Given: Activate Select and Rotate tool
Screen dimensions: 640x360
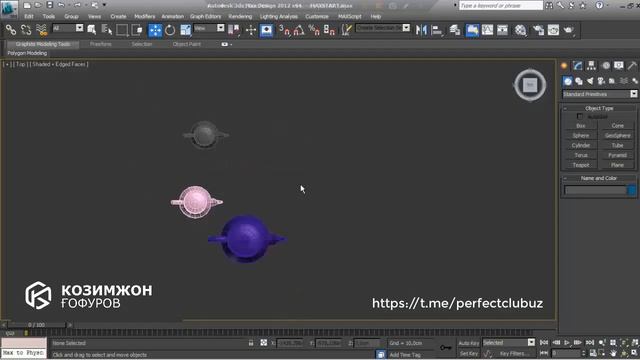Looking at the screenshot, I should pos(170,30).
